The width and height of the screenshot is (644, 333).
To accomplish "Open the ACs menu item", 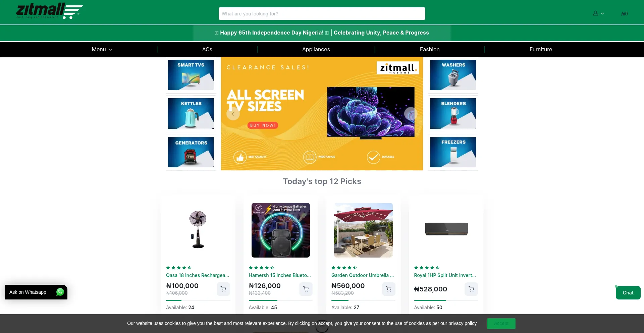I will click(207, 49).
